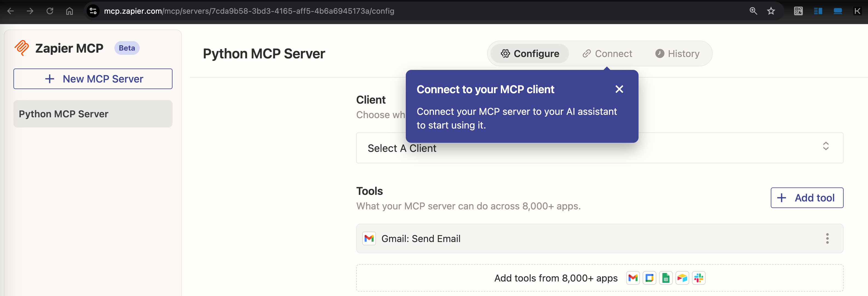Click the Add tool button
The width and height of the screenshot is (868, 296).
pyautogui.click(x=807, y=198)
